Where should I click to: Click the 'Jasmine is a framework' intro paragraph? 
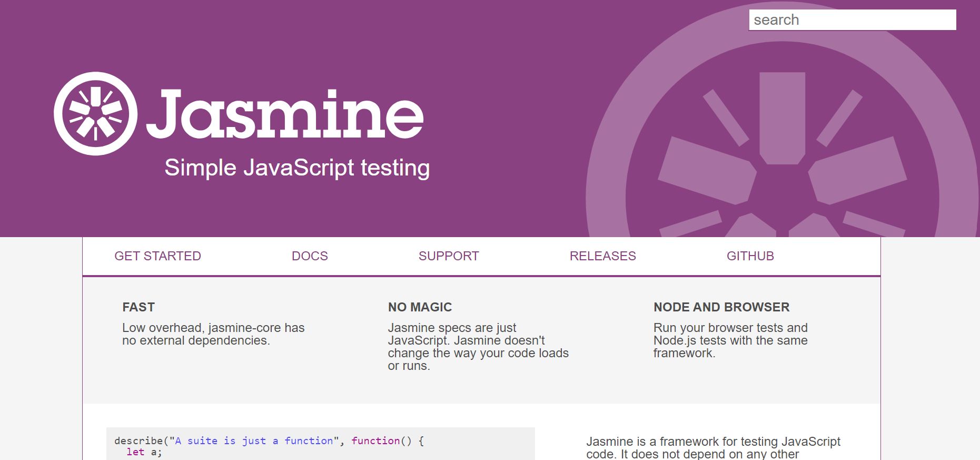click(713, 447)
